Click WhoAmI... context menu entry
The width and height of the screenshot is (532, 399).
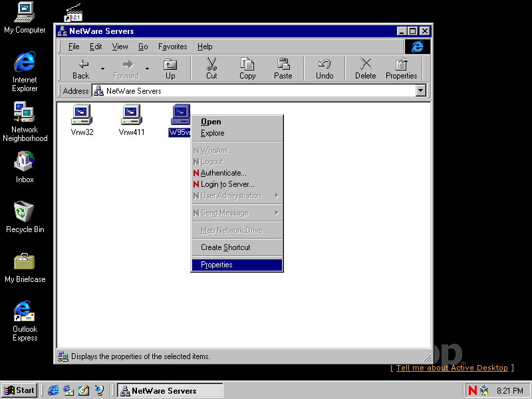click(x=237, y=150)
